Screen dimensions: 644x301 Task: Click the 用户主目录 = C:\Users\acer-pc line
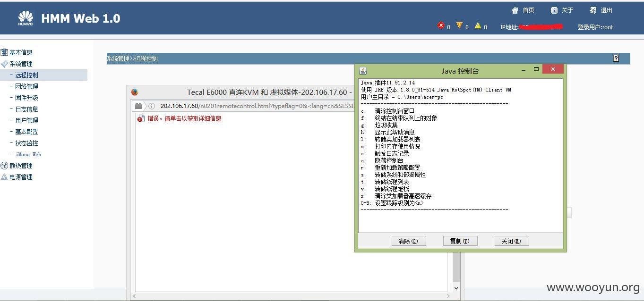402,97
